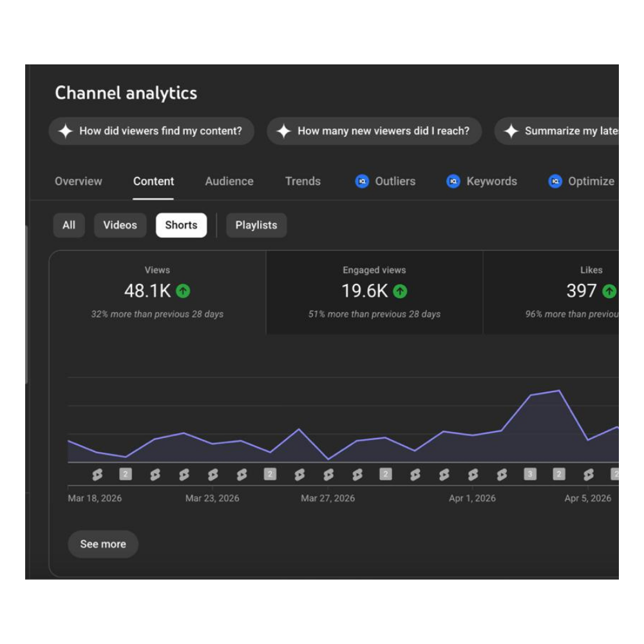Select the Shorts filter chip
This screenshot has width=644, height=644.
tap(181, 225)
